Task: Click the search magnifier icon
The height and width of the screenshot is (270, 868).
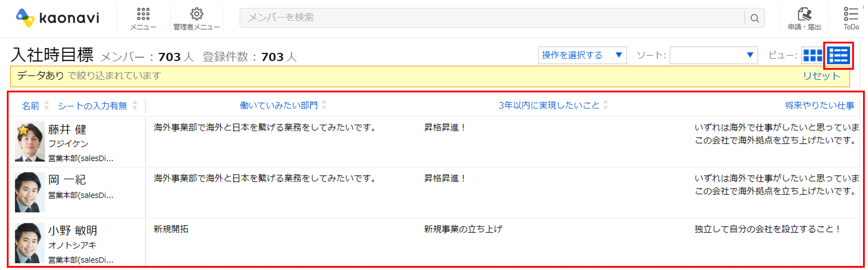Action: click(x=754, y=18)
